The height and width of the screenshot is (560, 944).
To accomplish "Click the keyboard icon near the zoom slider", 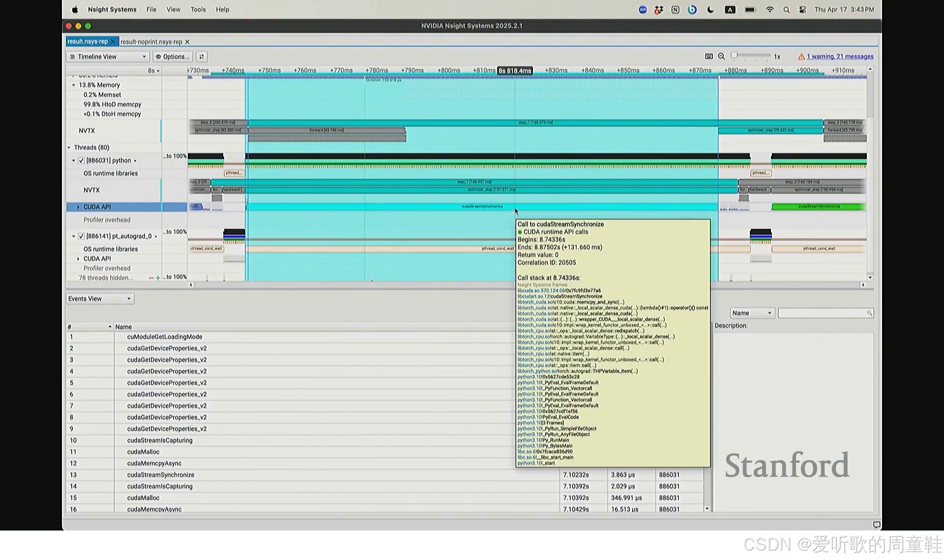I will [709, 56].
